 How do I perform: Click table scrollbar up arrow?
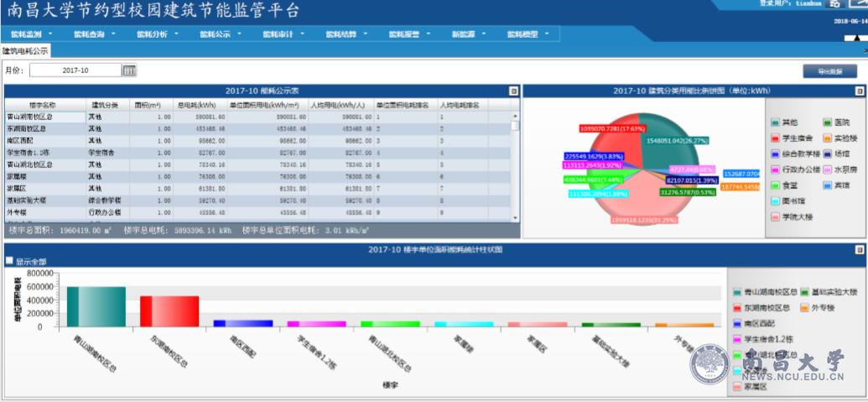click(x=516, y=117)
